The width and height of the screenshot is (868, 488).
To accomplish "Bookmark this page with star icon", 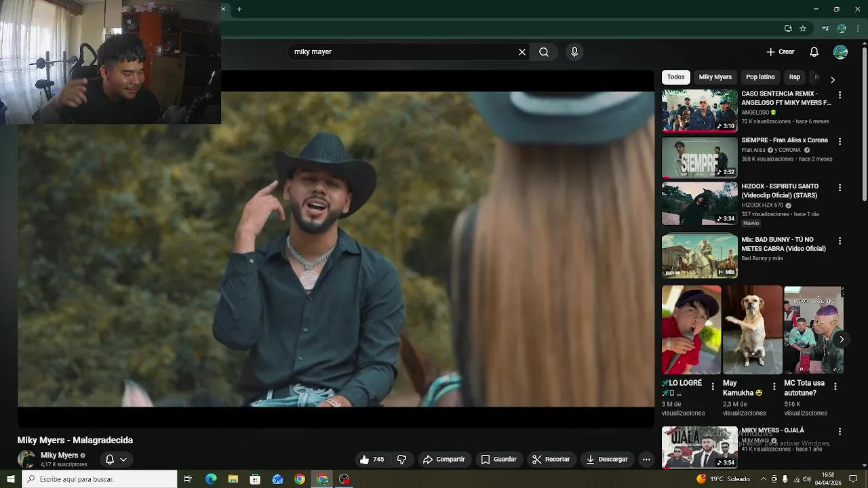I will (x=803, y=28).
